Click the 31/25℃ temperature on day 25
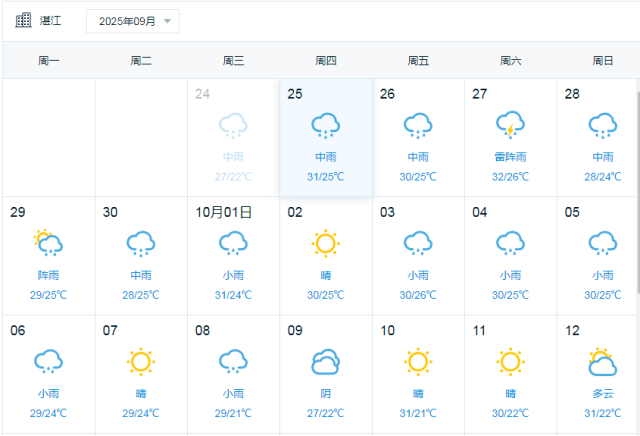640x436 pixels. (325, 177)
